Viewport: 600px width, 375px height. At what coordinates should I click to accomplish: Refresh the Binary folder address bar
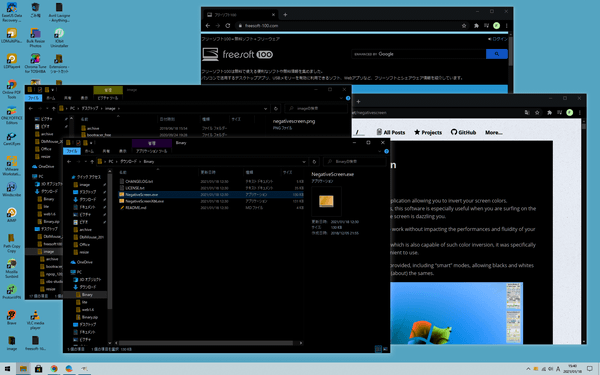coord(314,161)
